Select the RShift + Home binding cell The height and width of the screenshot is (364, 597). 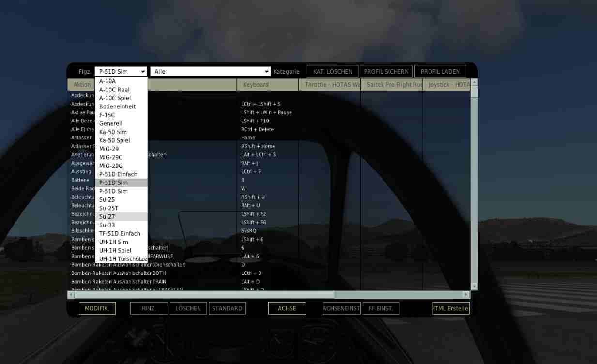click(x=267, y=146)
